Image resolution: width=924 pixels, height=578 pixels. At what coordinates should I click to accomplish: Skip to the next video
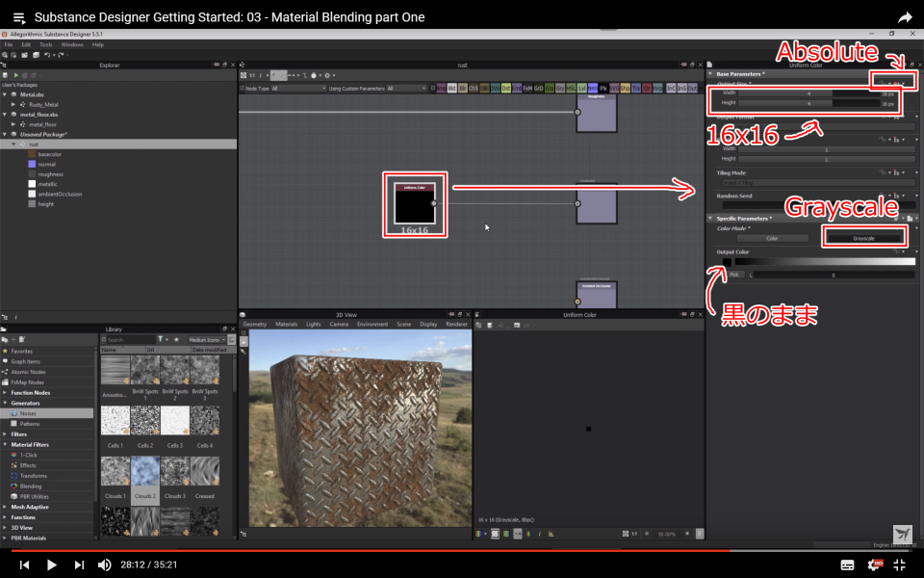coord(79,565)
